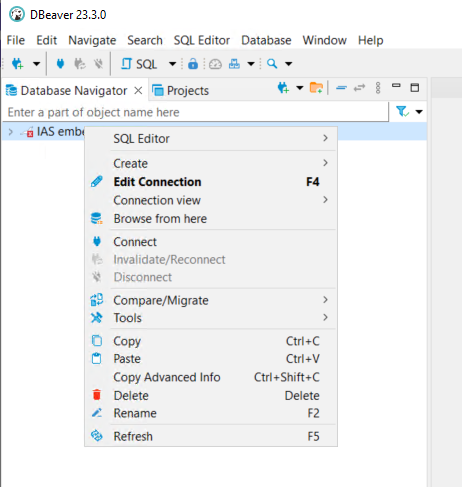Open the Edit menu
This screenshot has height=487, width=462.
coord(47,40)
